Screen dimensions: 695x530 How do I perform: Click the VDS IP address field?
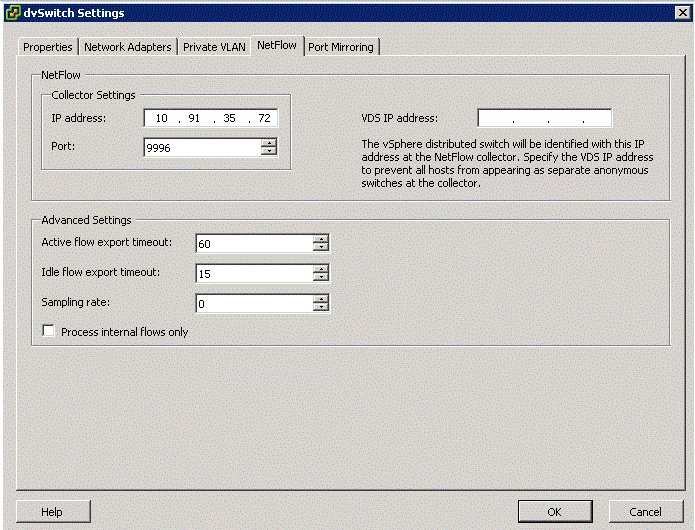tap(545, 118)
